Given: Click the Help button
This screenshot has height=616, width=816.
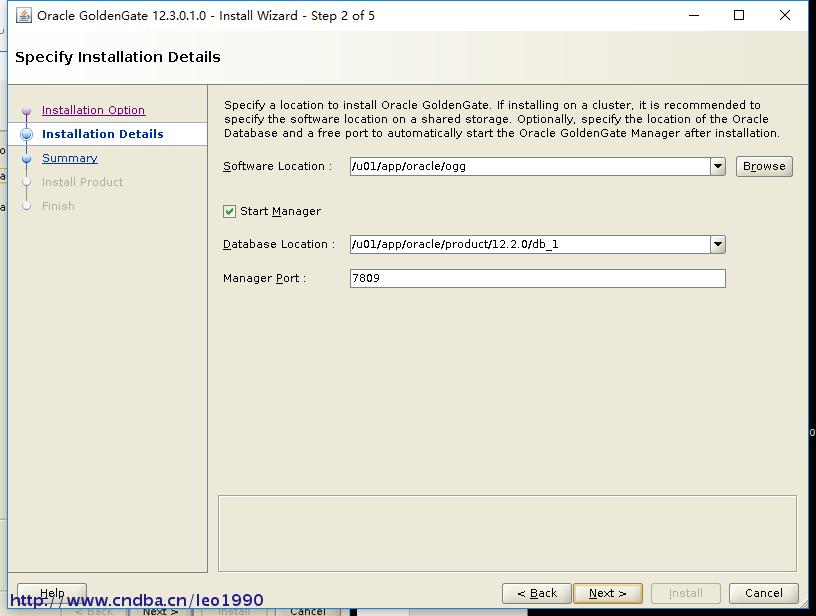Looking at the screenshot, I should (x=52, y=593).
